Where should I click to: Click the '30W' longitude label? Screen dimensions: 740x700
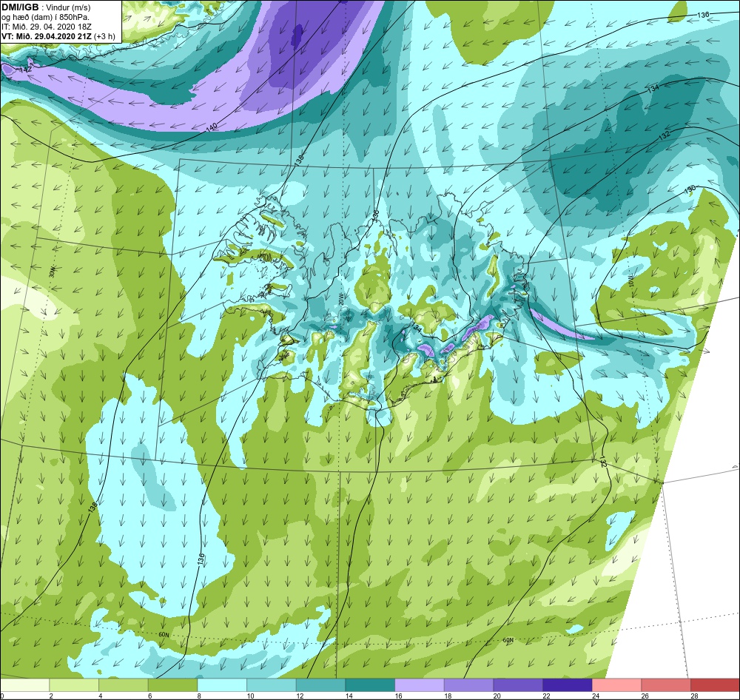(52, 272)
